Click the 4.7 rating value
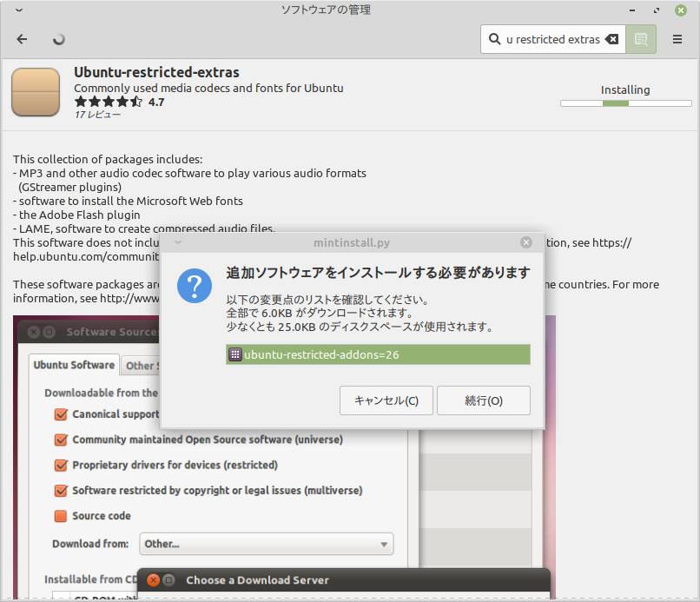 pos(156,103)
